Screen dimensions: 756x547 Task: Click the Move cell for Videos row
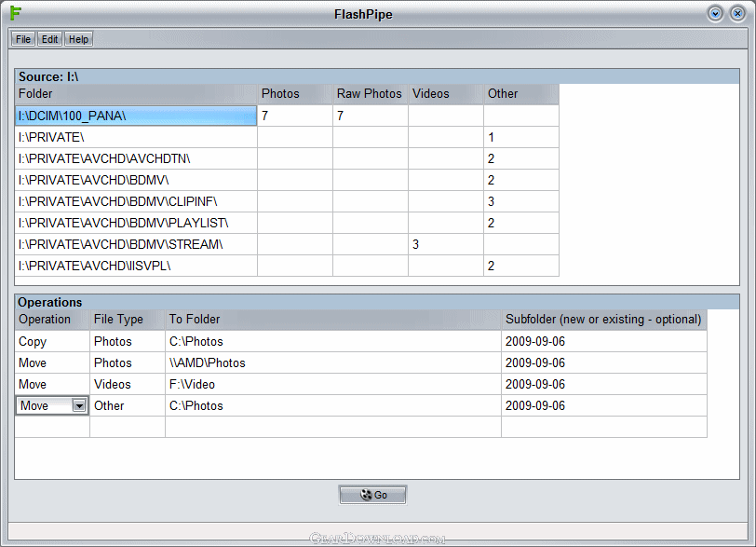tap(52, 385)
